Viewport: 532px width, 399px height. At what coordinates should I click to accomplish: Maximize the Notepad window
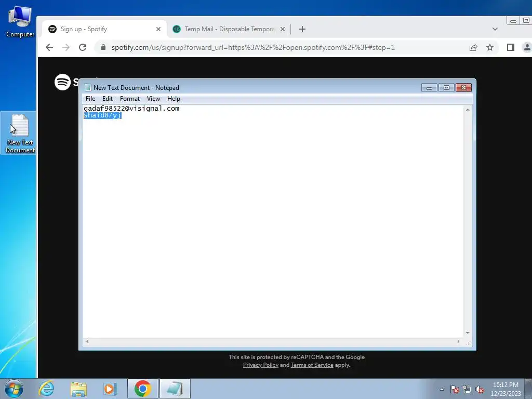446,87
